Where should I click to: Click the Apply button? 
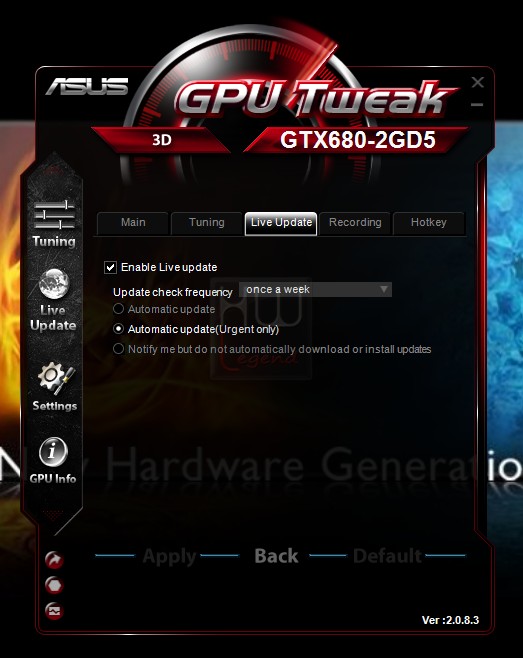(169, 557)
